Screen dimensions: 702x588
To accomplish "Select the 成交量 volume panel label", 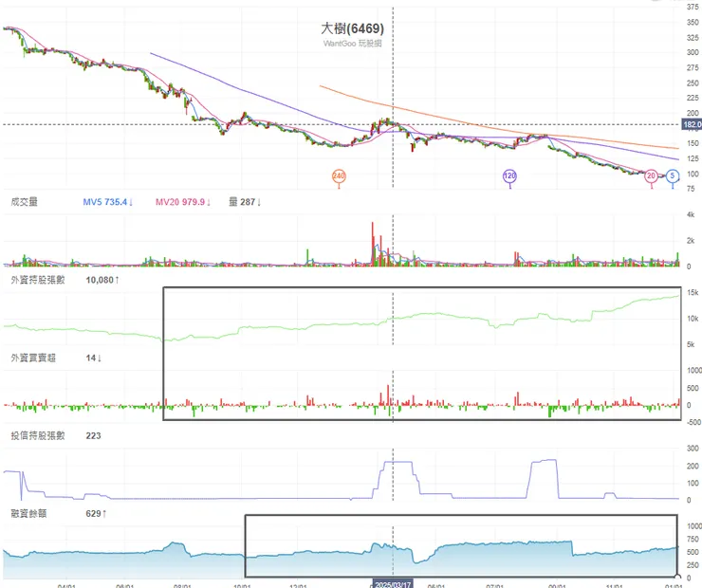I will click(x=24, y=202).
